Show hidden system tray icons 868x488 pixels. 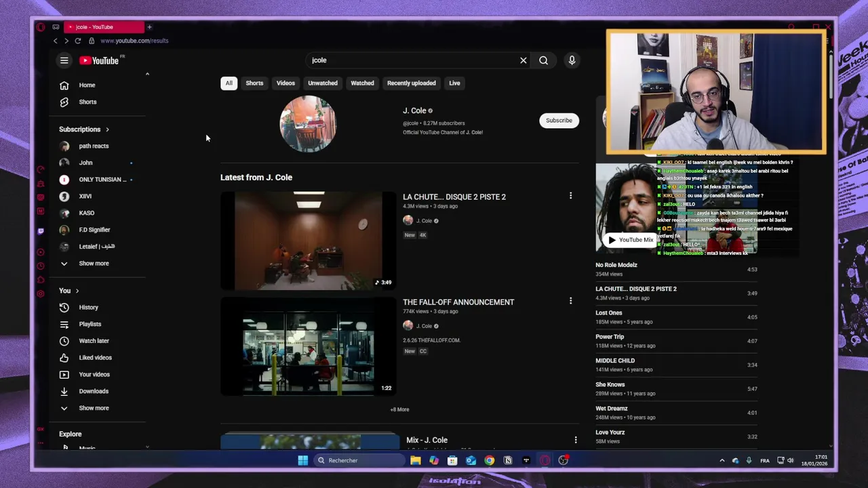click(x=722, y=461)
